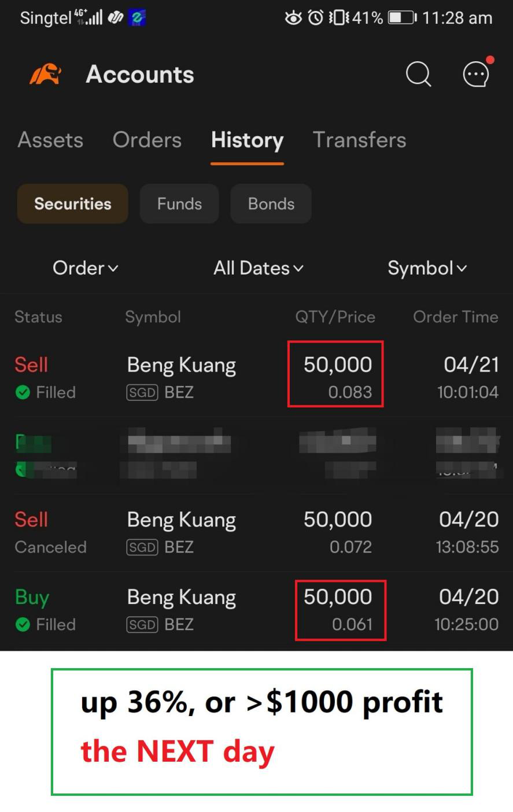Click the moomoo app logo
This screenshot has width=513, height=812.
[x=45, y=74]
